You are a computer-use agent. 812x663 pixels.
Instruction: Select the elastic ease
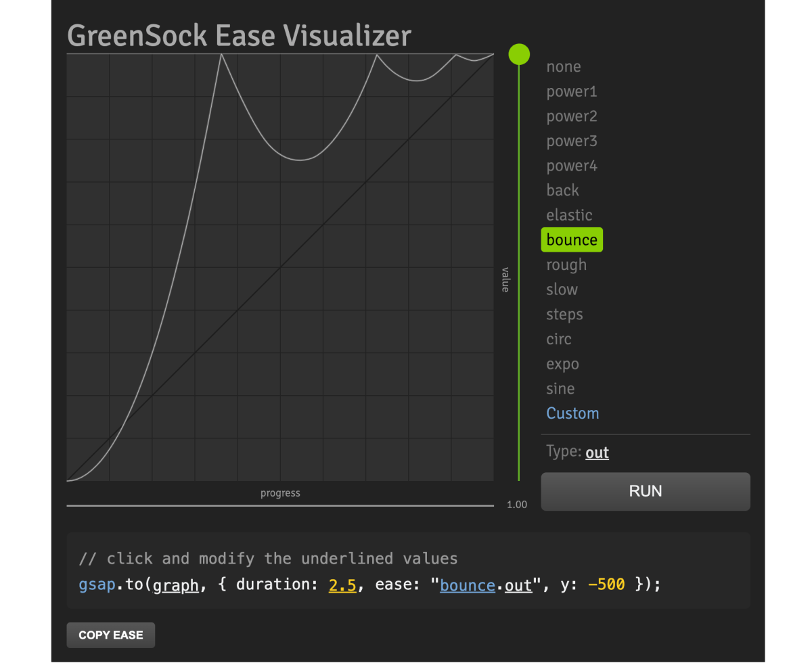point(569,215)
